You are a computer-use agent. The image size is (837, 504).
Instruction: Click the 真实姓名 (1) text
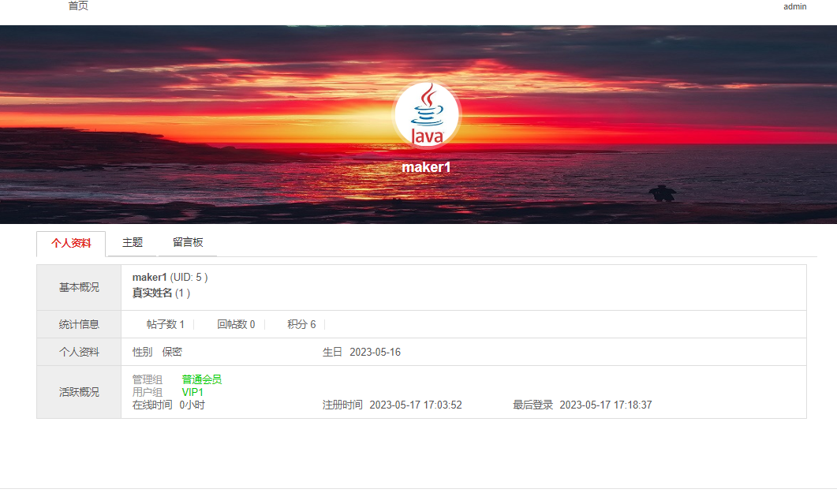click(x=161, y=293)
